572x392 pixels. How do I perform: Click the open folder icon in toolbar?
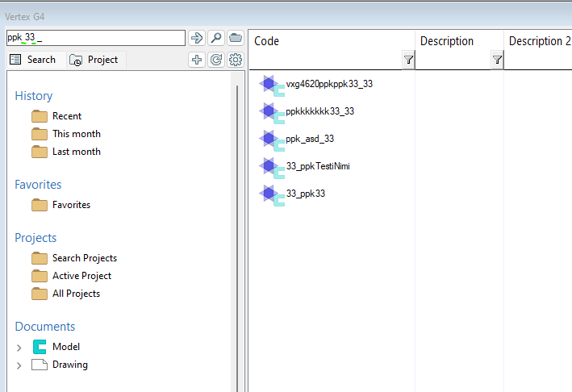click(236, 38)
